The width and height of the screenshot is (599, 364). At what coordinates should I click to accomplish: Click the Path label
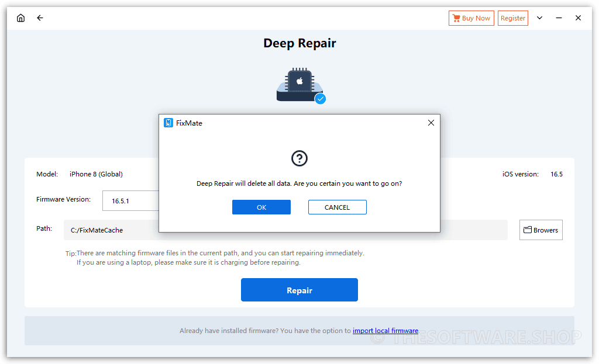[x=44, y=228]
